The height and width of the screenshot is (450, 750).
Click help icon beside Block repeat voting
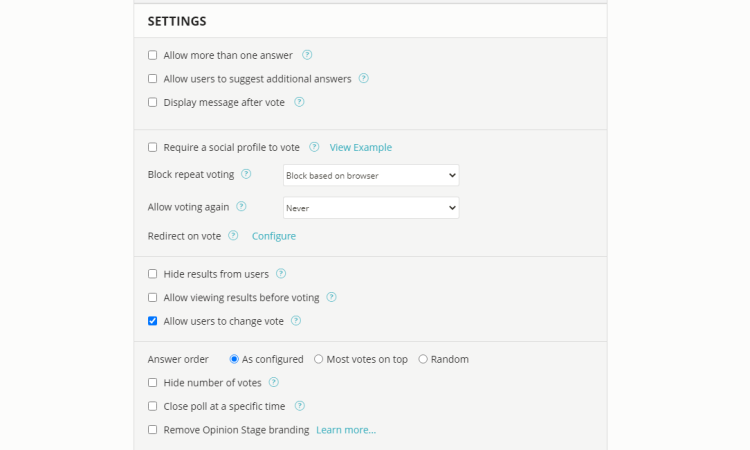[x=246, y=174]
